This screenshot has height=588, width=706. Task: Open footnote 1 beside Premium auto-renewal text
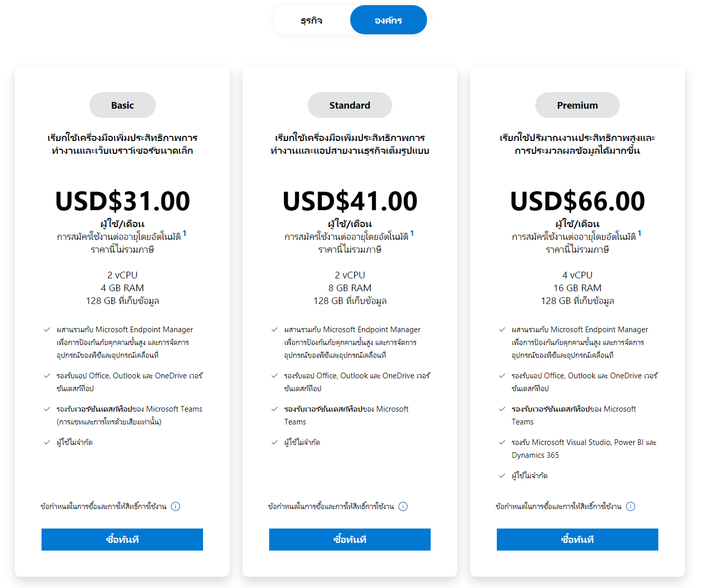639,233
